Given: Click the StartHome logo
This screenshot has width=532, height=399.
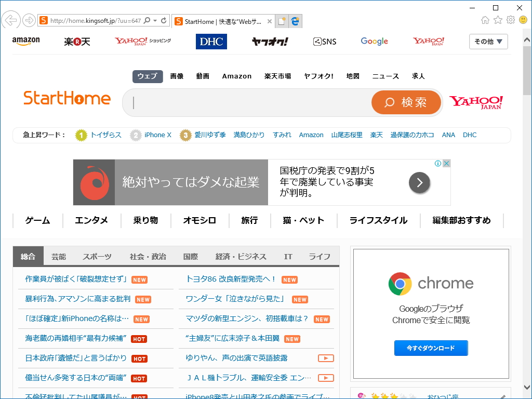Looking at the screenshot, I should coord(66,98).
